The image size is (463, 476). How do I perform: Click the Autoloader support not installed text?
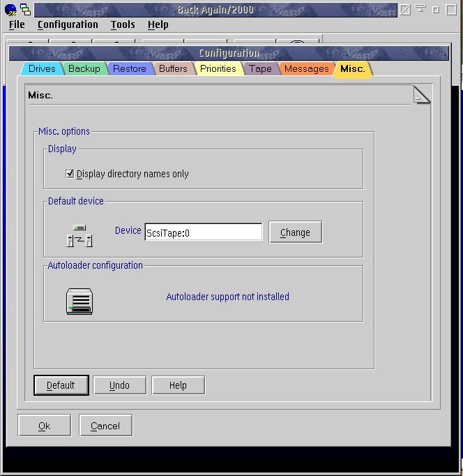click(x=228, y=297)
